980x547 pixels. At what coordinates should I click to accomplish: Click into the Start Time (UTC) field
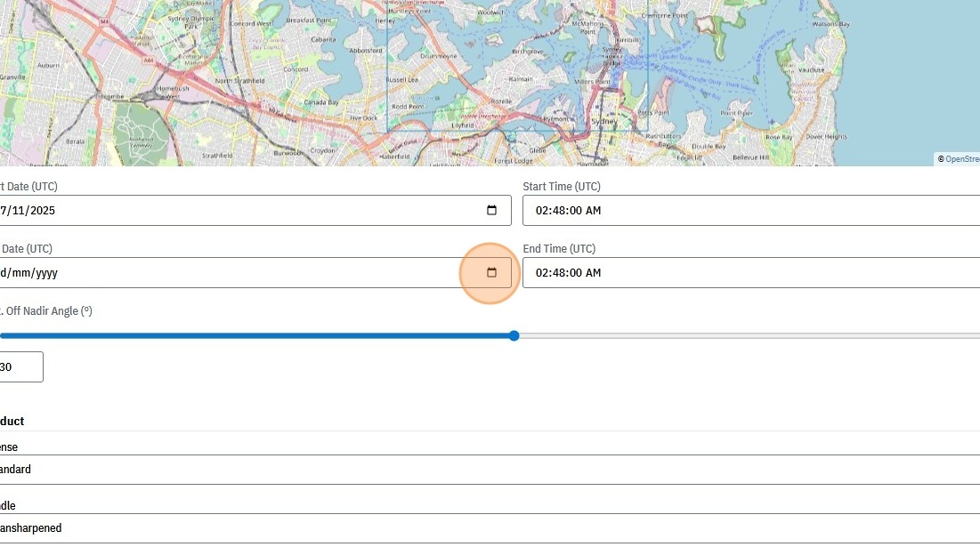(x=748, y=211)
